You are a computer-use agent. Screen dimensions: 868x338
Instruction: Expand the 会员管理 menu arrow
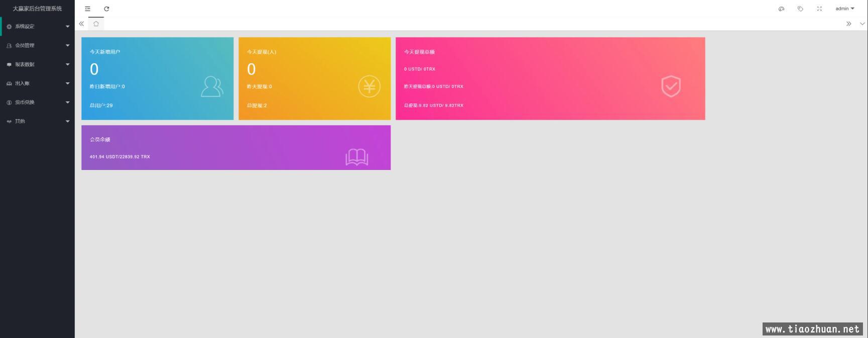pos(68,46)
